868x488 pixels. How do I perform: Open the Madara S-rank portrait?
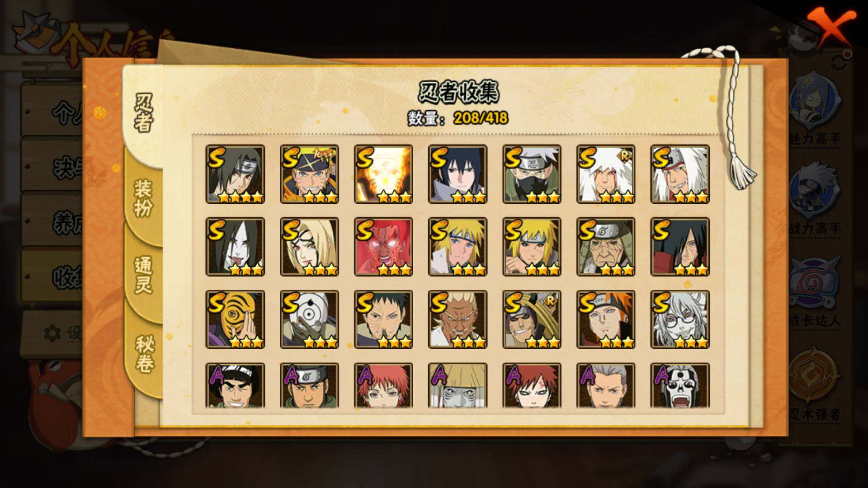pyautogui.click(x=680, y=247)
